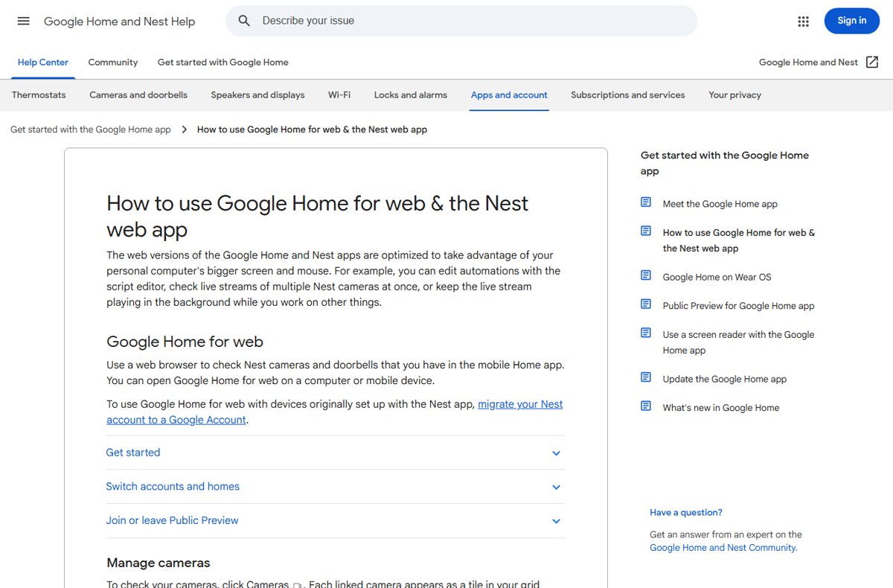This screenshot has height=588, width=893.
Task: Click the search magnifier icon
Action: [244, 21]
